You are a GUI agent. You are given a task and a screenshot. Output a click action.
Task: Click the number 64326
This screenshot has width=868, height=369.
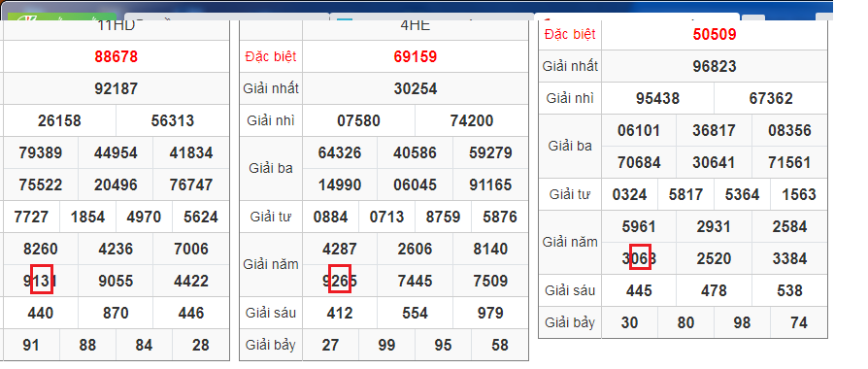click(x=340, y=152)
